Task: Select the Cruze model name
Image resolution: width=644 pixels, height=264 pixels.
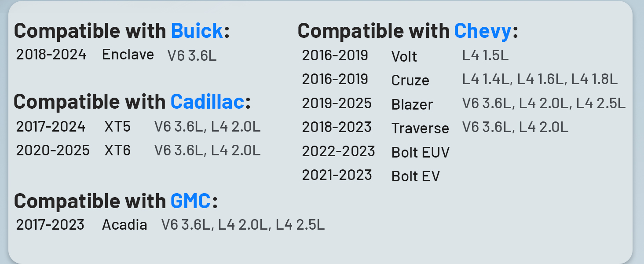Action: [410, 81]
